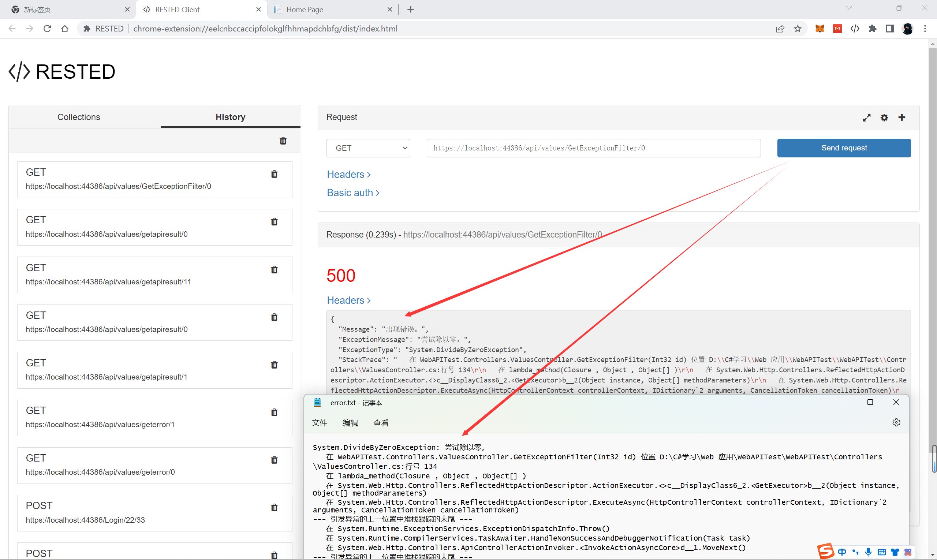Clear all history with top trash icon
937x560 pixels.
coord(283,141)
